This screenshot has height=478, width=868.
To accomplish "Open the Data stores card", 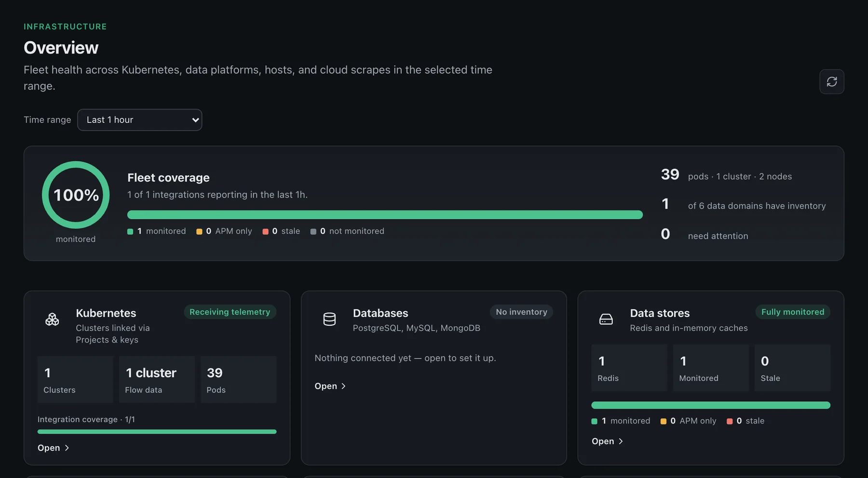I will pos(608,441).
